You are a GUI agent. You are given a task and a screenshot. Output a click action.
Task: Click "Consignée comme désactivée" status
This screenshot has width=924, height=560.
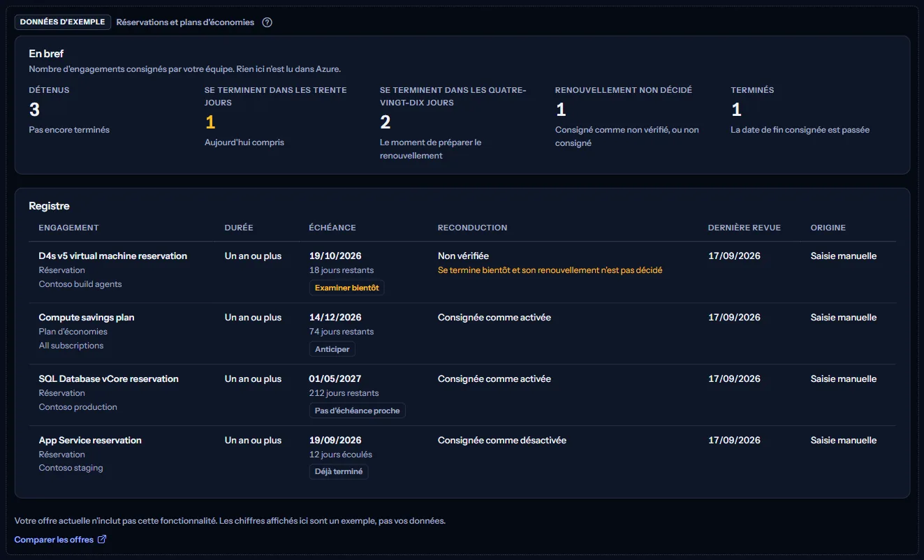point(502,441)
